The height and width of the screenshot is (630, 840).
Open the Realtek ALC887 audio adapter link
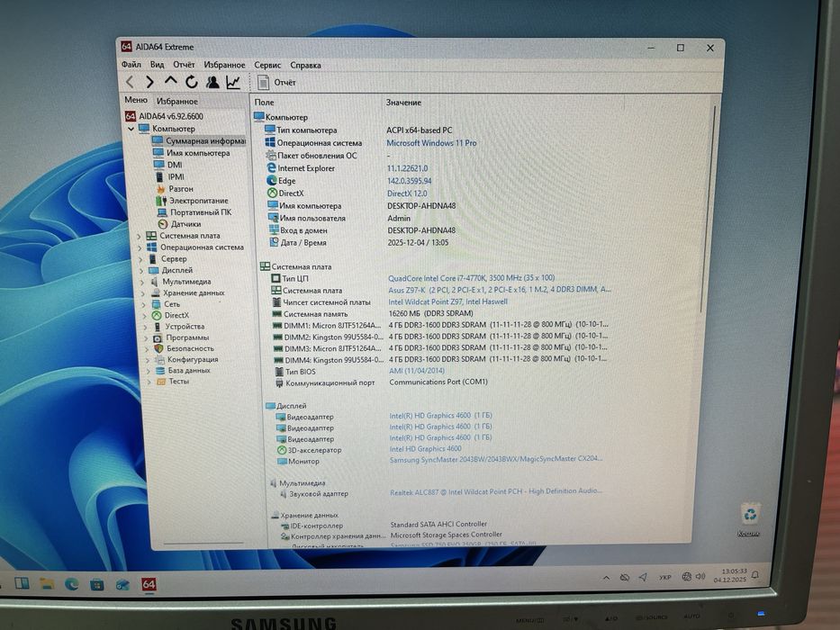496,491
